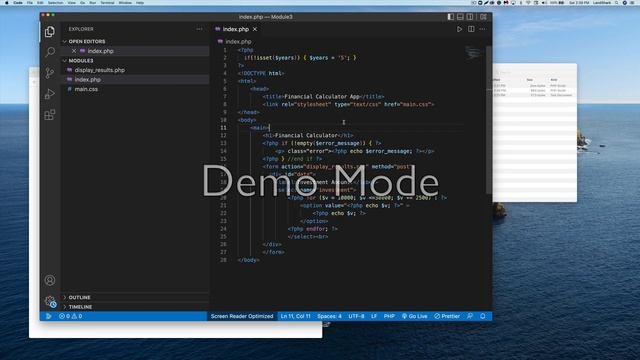Toggle Screen Reader Optimized mode

(x=242, y=316)
